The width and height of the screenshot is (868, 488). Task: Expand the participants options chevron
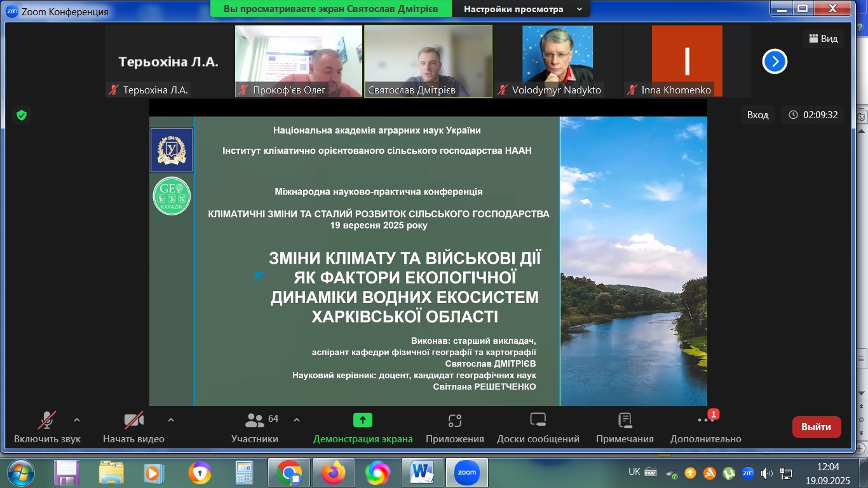296,420
